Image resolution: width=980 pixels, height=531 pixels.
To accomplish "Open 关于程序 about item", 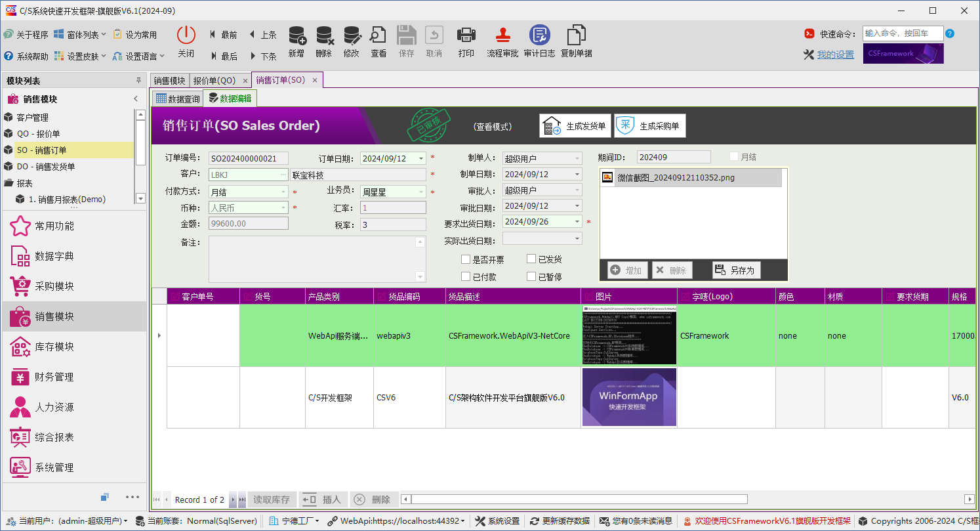I will pyautogui.click(x=26, y=35).
